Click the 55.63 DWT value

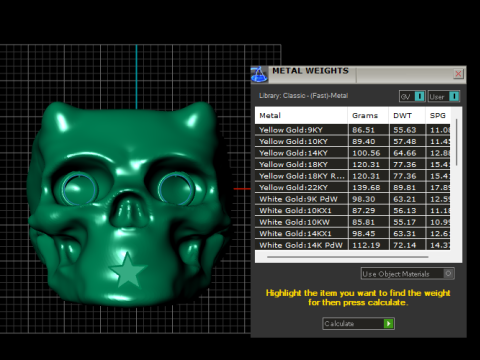click(405, 130)
